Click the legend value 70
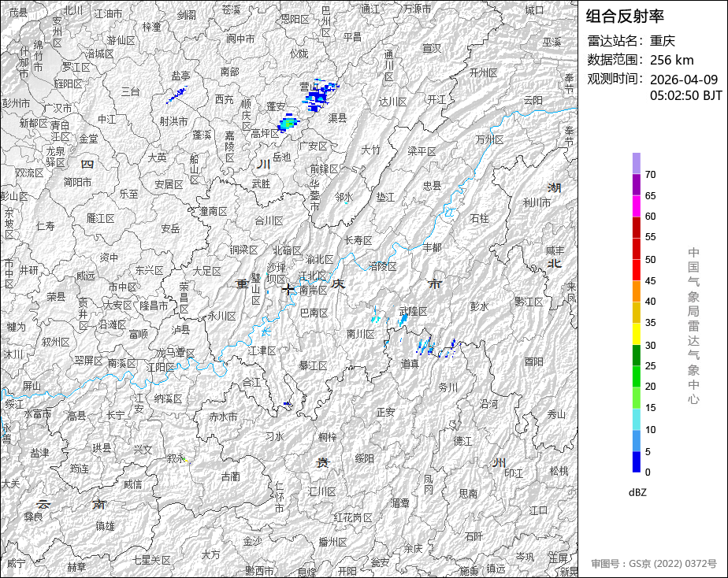 pos(651,174)
